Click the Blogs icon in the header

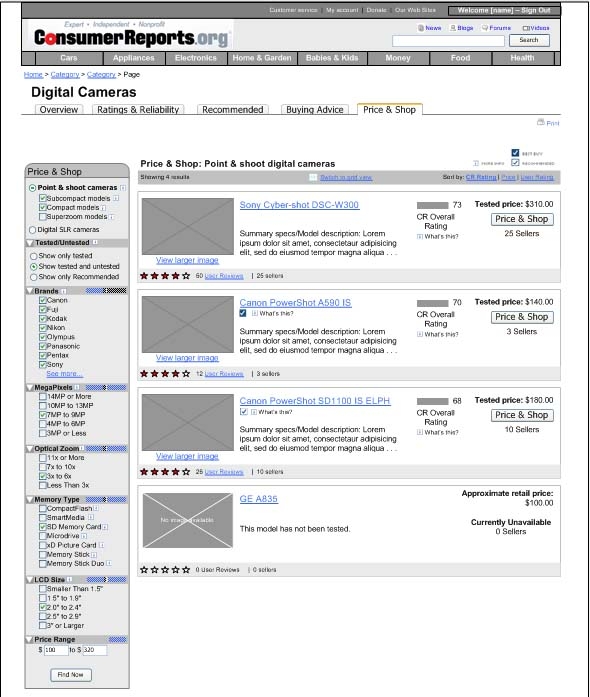pyautogui.click(x=453, y=28)
